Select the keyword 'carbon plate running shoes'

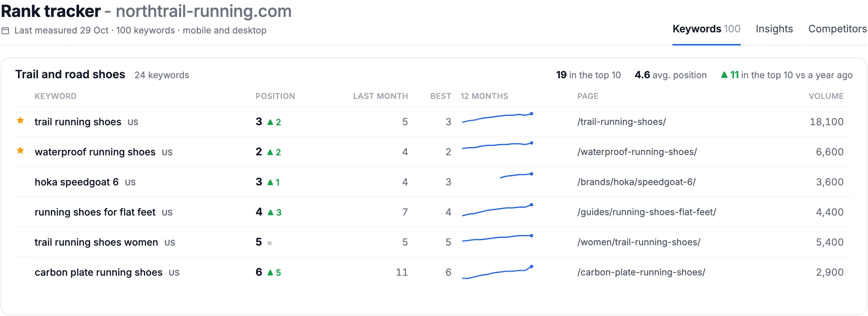[99, 272]
